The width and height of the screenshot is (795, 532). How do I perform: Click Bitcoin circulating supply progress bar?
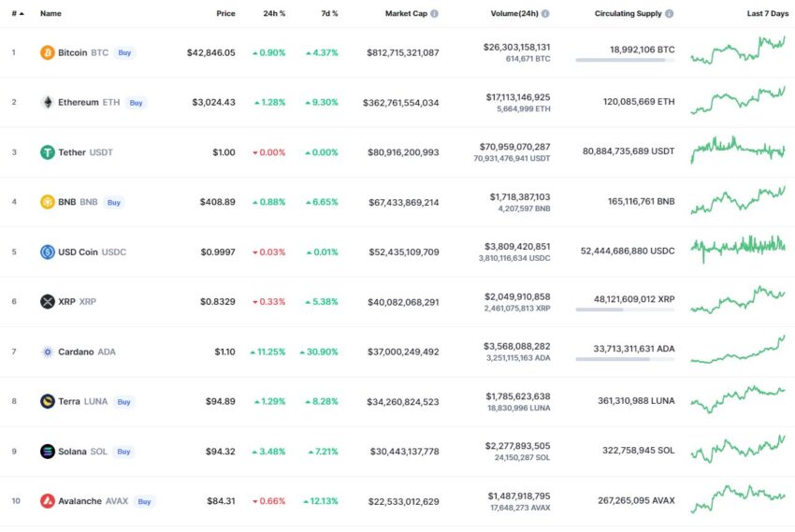click(x=625, y=60)
